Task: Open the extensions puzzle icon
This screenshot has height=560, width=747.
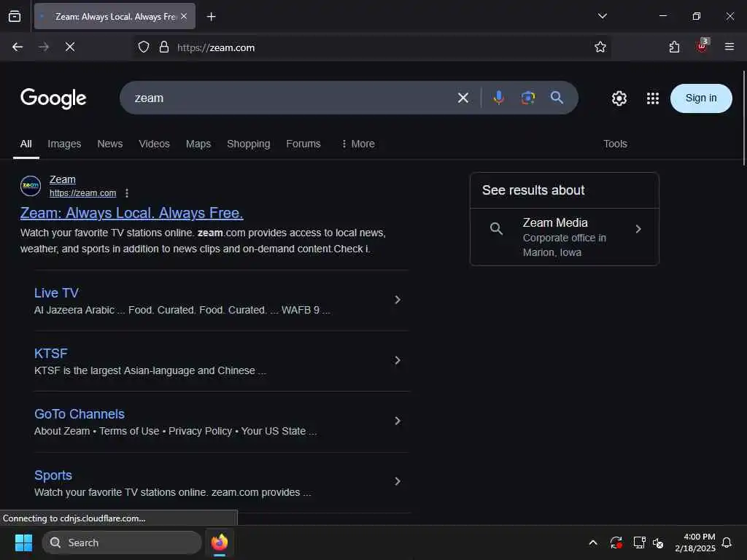Action: [674, 47]
